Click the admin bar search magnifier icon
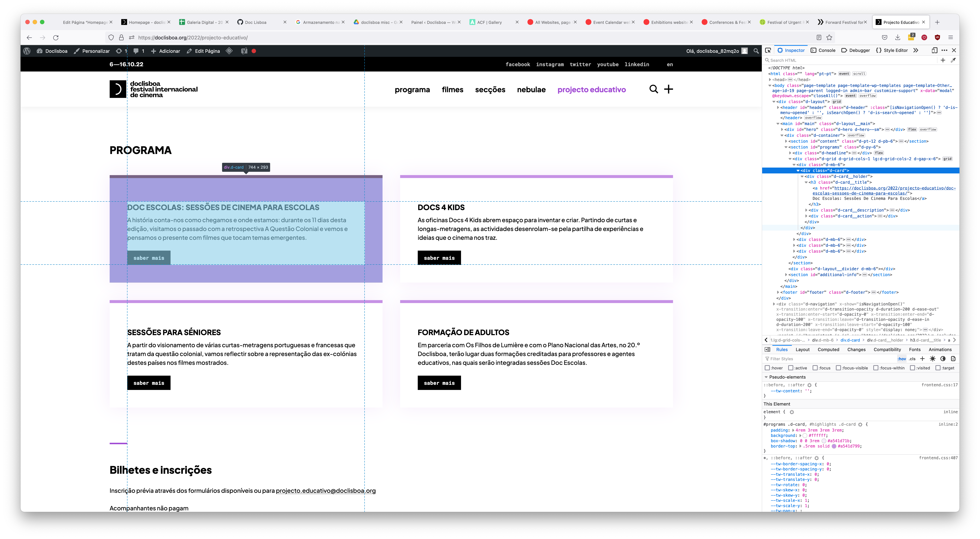This screenshot has width=980, height=539. pos(756,51)
